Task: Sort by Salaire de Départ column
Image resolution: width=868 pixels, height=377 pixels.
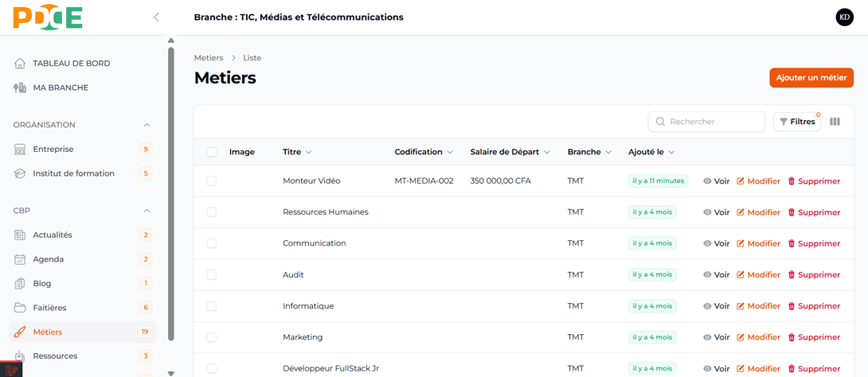Action: coord(510,152)
